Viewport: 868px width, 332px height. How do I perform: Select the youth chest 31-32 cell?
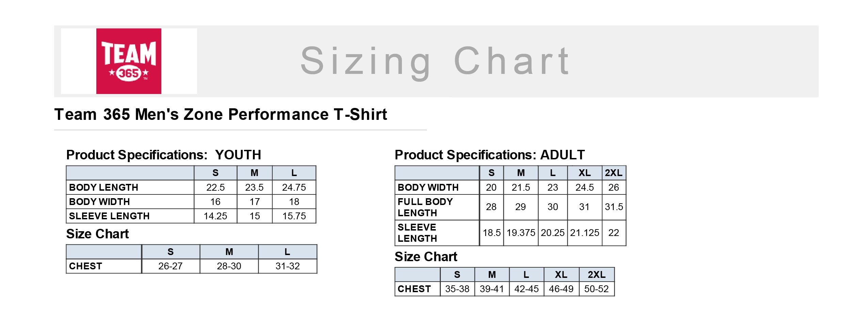(288, 266)
